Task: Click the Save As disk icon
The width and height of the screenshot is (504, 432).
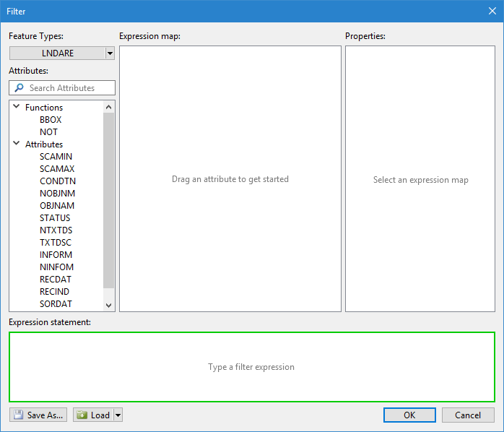Action: click(18, 415)
